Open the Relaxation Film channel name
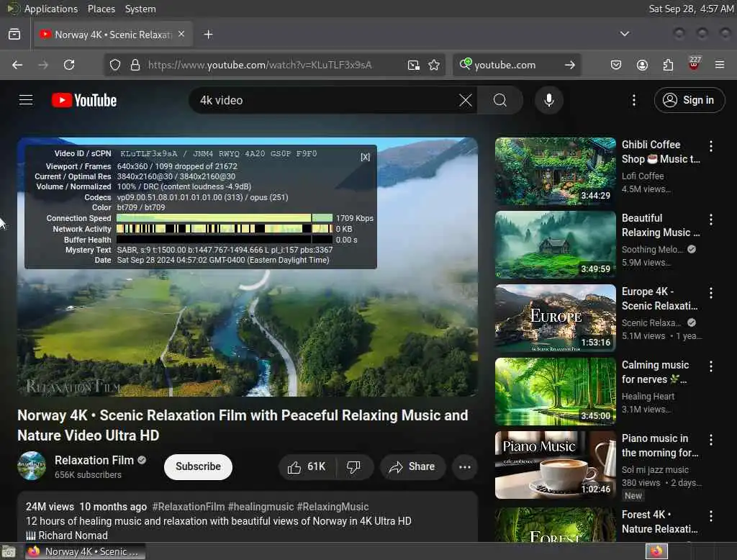Screen dimensions: 737x560 point(94,461)
